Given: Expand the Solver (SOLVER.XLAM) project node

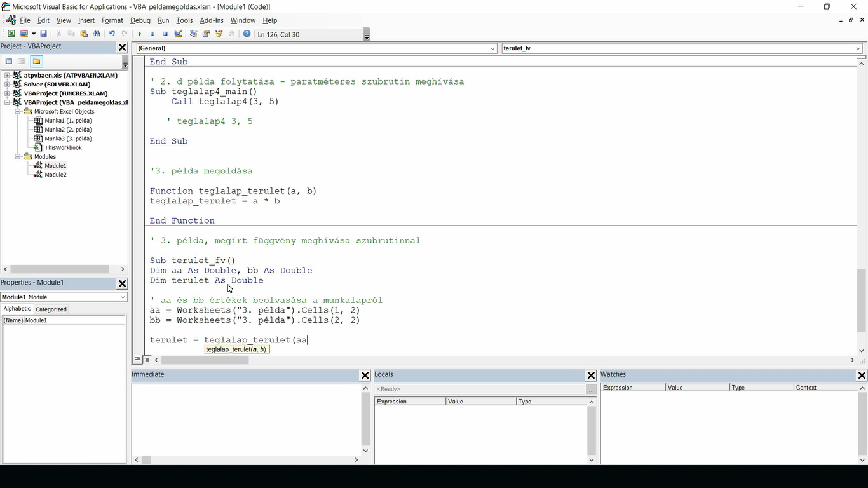Looking at the screenshot, I should (x=8, y=85).
